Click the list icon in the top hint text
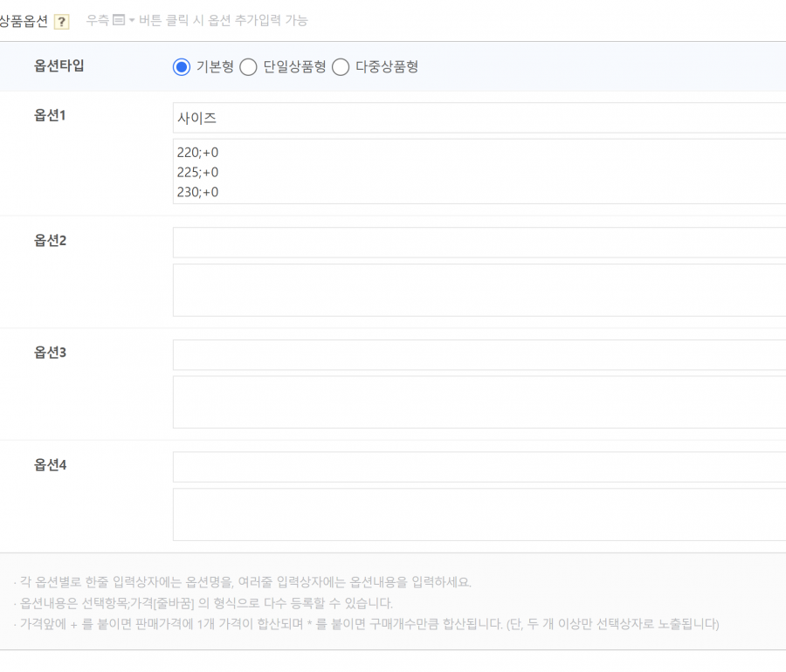Viewport: 786px width, 672px height. [119, 20]
